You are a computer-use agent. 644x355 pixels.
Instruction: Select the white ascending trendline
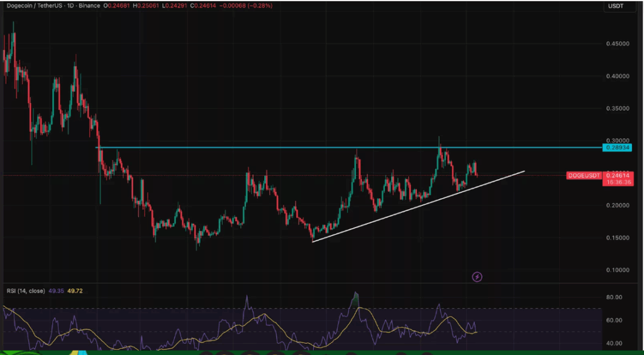415,205
